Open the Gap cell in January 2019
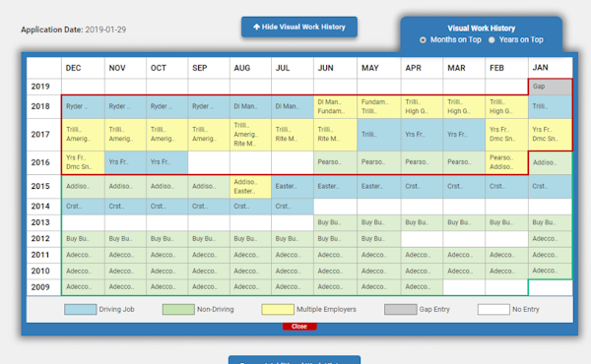591x364 pixels. click(x=551, y=87)
